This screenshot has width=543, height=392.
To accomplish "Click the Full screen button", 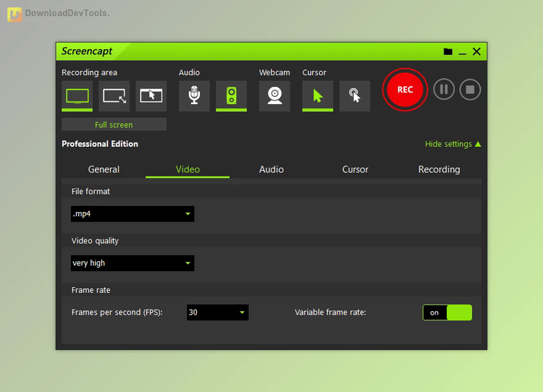I will tap(114, 124).
